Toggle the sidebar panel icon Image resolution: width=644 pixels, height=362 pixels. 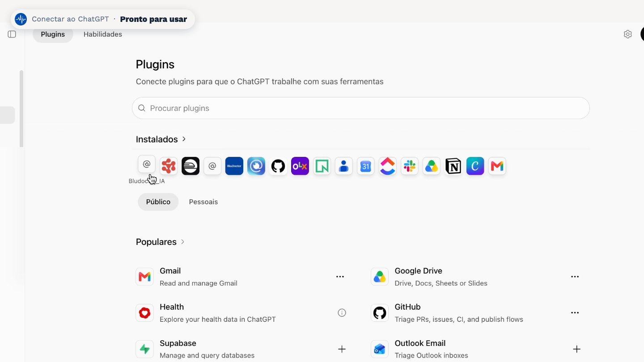[x=12, y=34]
